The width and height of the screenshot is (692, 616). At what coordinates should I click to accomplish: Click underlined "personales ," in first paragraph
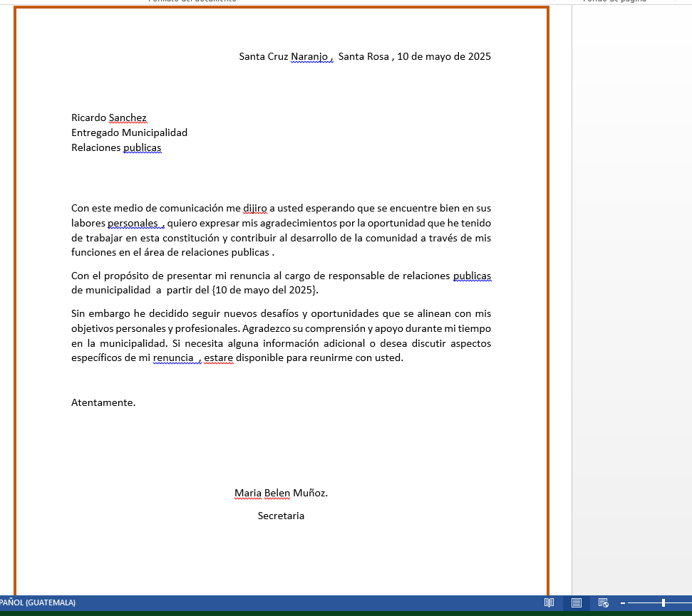(136, 223)
